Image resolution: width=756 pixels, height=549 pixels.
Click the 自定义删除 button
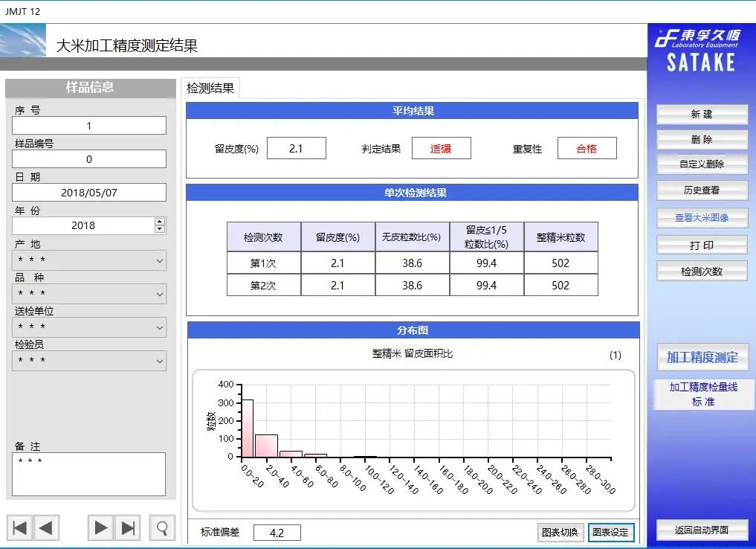(x=702, y=164)
